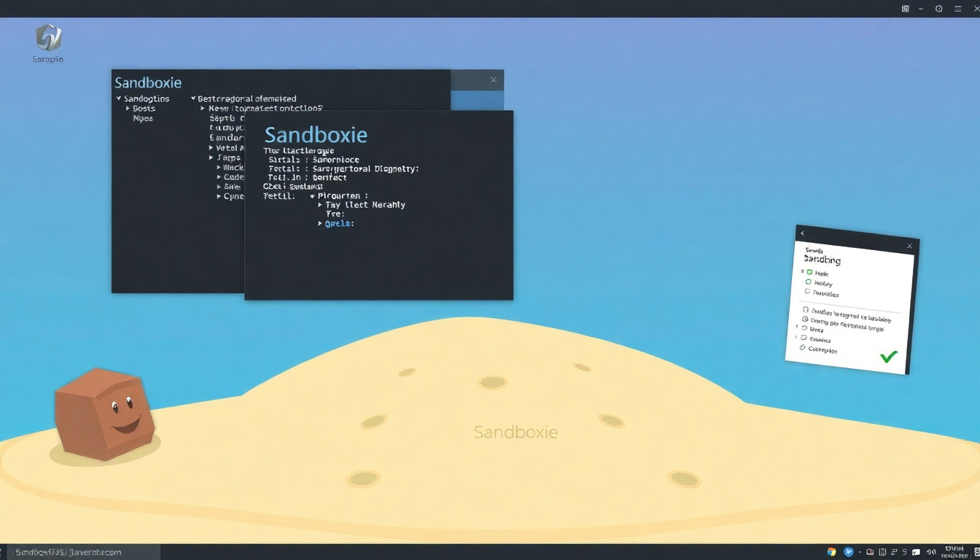
Task: Expand the Bosis tree item
Action: (x=128, y=109)
